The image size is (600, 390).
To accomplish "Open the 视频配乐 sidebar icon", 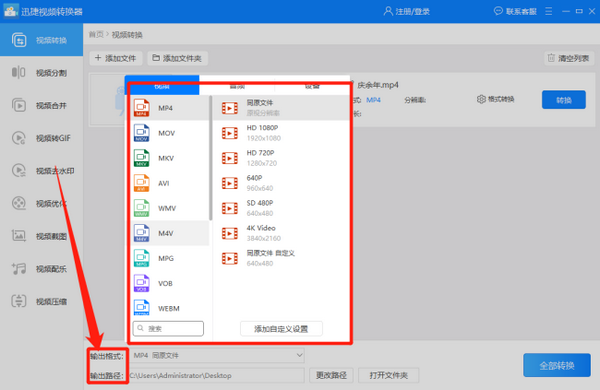I will [19, 269].
